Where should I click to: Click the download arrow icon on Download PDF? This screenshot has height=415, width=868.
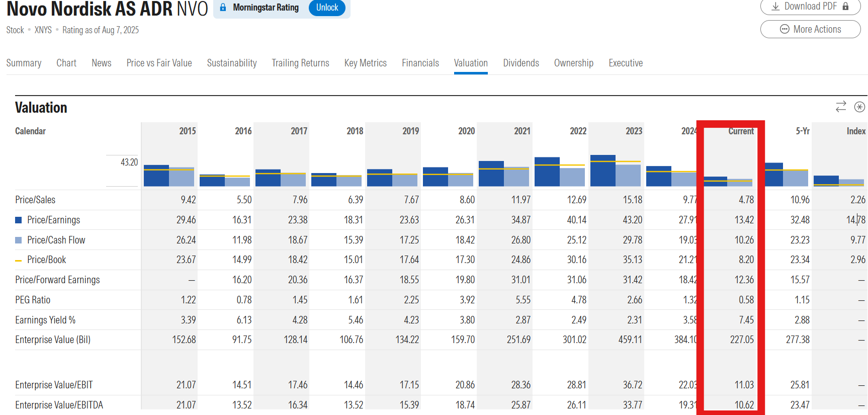(775, 7)
